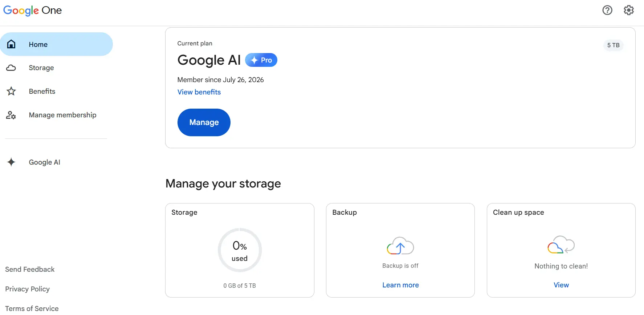The height and width of the screenshot is (315, 644).
Task: Click View under Clean up space
Action: click(x=561, y=285)
